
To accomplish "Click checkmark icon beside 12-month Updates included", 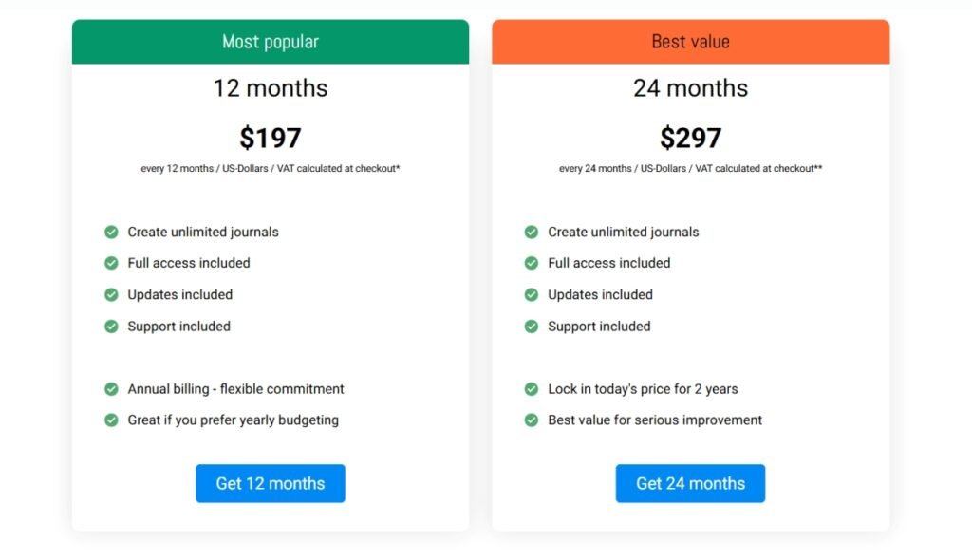I will [111, 294].
